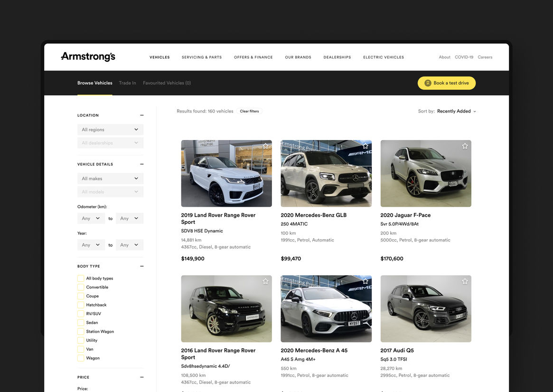Click star icon on Mercedes-Benz GLB photo
The width and height of the screenshot is (553, 392).
tap(365, 146)
